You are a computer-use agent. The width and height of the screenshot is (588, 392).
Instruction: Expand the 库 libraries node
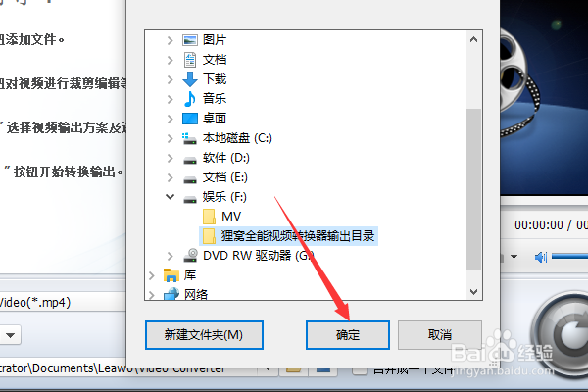click(152, 275)
